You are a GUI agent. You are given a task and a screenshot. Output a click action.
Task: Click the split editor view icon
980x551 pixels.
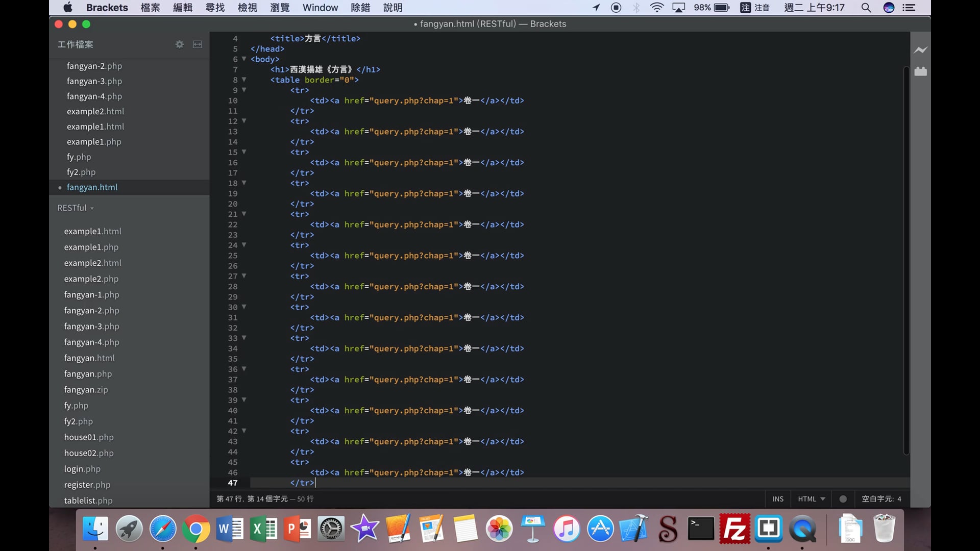[x=198, y=44]
